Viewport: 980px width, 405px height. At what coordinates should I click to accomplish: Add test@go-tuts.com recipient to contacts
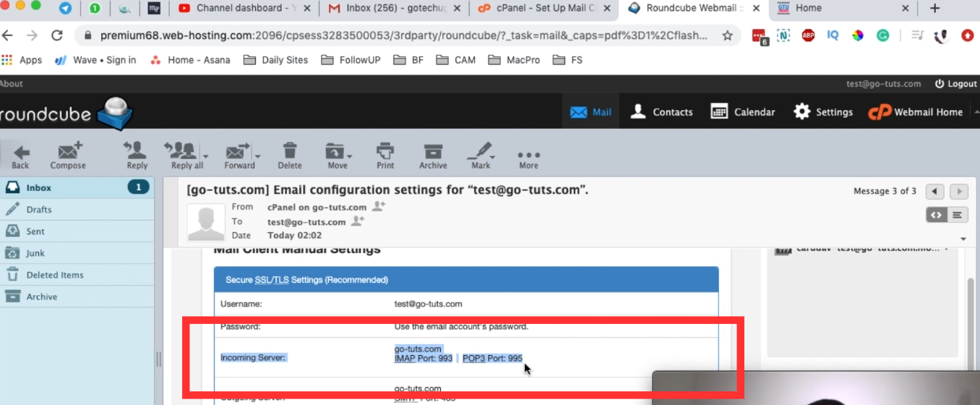(x=357, y=221)
